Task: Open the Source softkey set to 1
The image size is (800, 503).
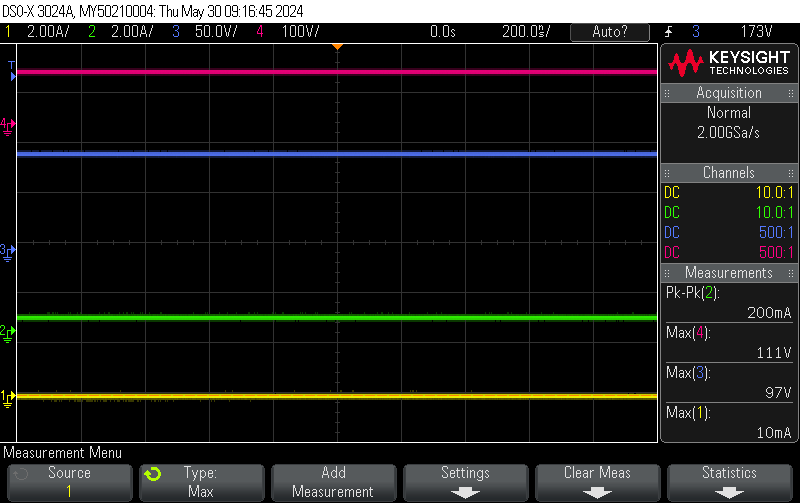Action: tap(69, 482)
